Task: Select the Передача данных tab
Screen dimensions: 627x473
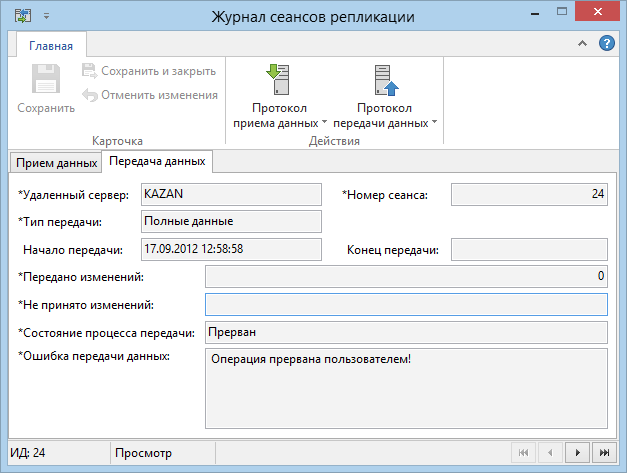Action: pyautogui.click(x=157, y=161)
